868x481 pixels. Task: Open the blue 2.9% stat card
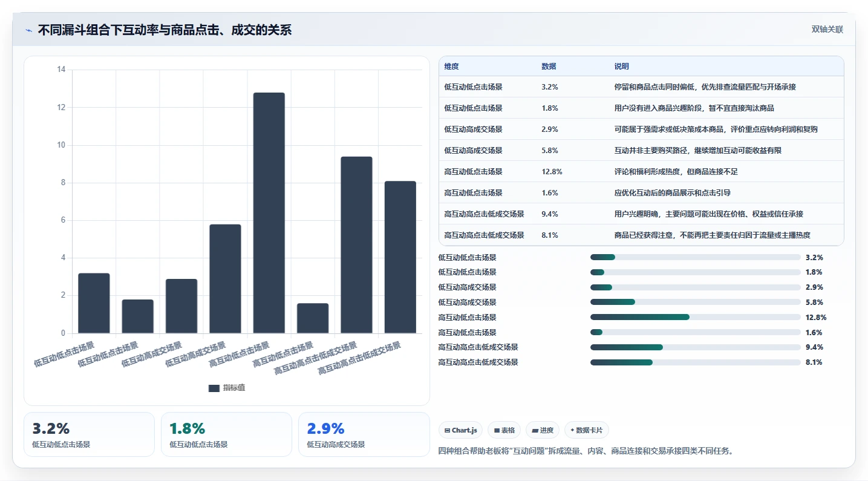[x=364, y=434]
